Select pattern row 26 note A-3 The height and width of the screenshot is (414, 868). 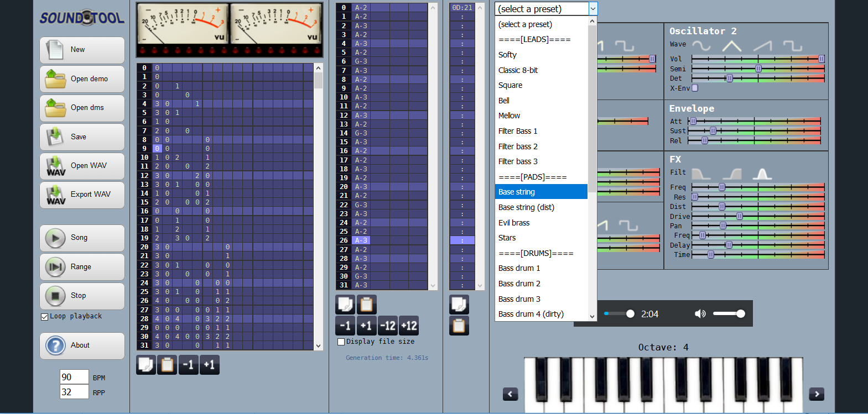tap(361, 240)
